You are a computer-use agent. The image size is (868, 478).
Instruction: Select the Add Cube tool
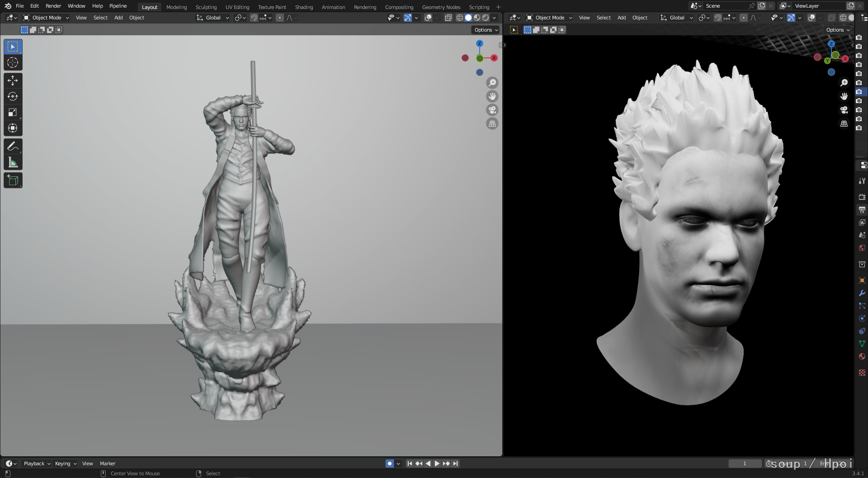point(13,180)
